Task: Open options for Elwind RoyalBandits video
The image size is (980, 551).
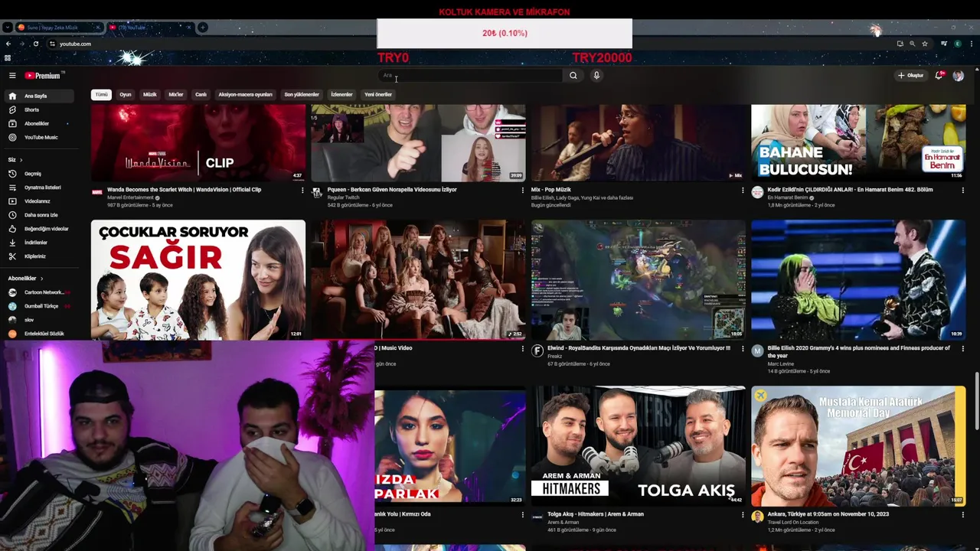Action: 743,348
